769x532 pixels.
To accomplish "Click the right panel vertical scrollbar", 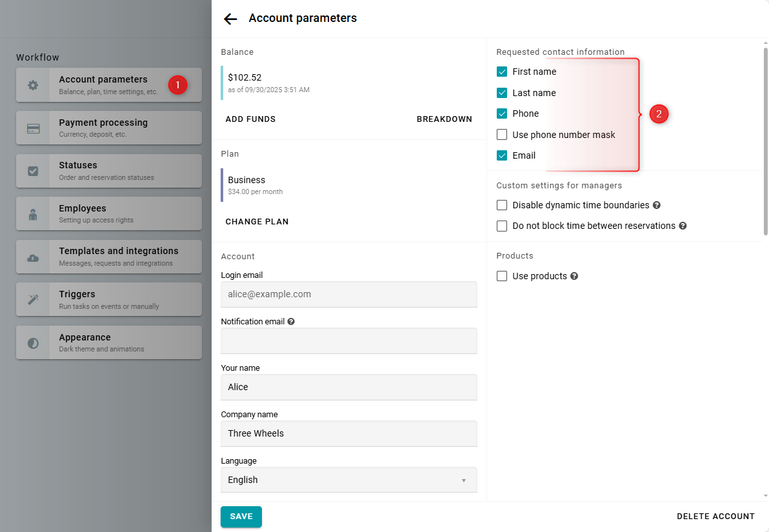I will (x=765, y=142).
